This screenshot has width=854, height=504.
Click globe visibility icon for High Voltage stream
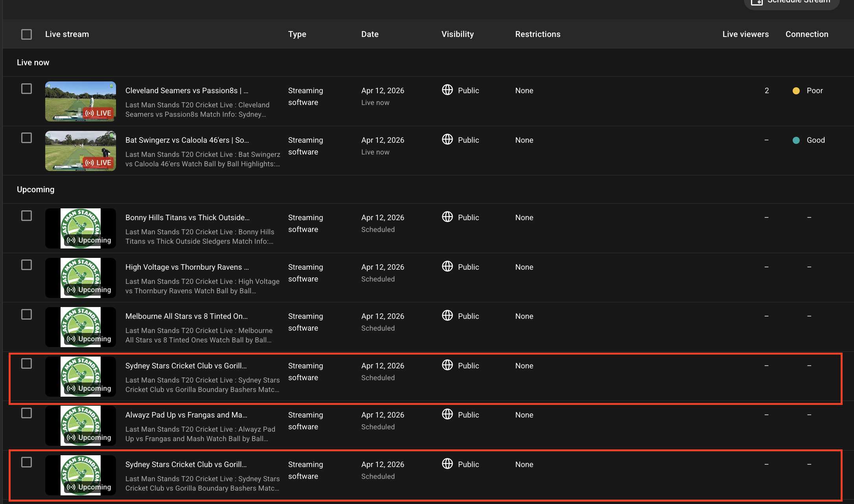[x=447, y=267]
